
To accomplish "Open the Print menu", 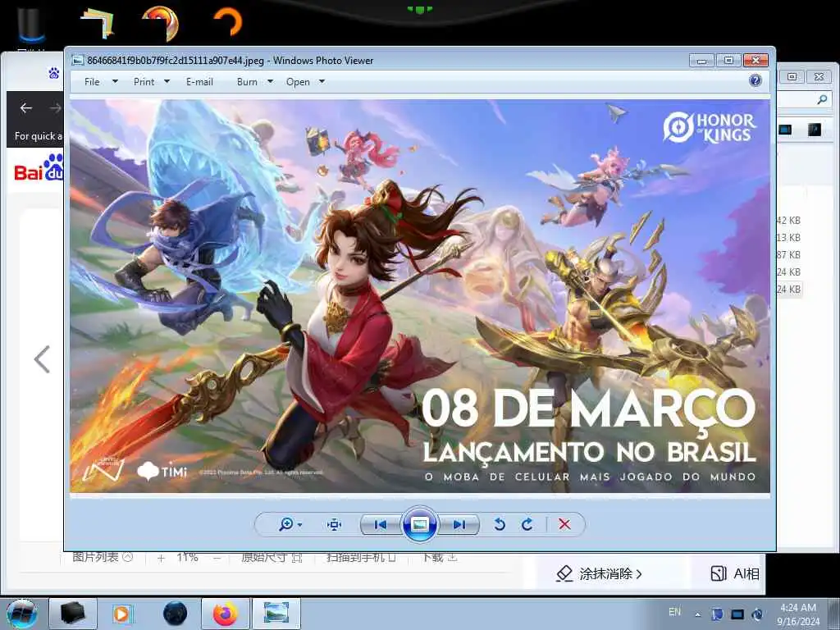I will (x=144, y=82).
